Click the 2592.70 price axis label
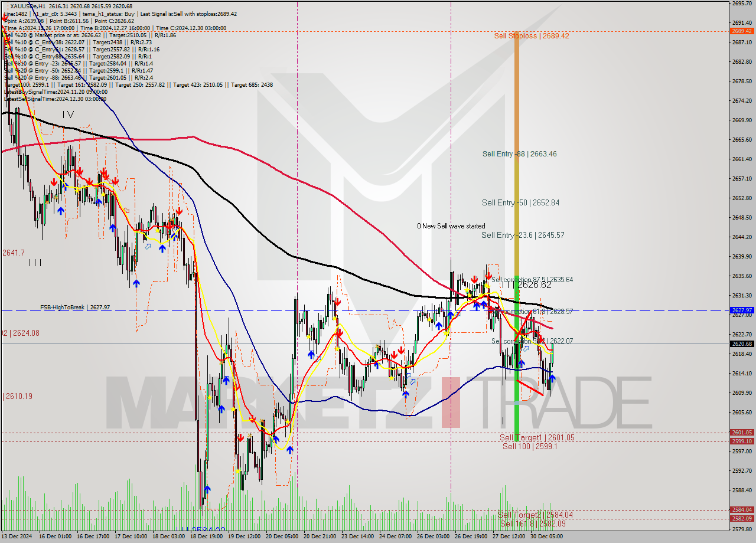Screen dimensions: 756x543 point(741,470)
